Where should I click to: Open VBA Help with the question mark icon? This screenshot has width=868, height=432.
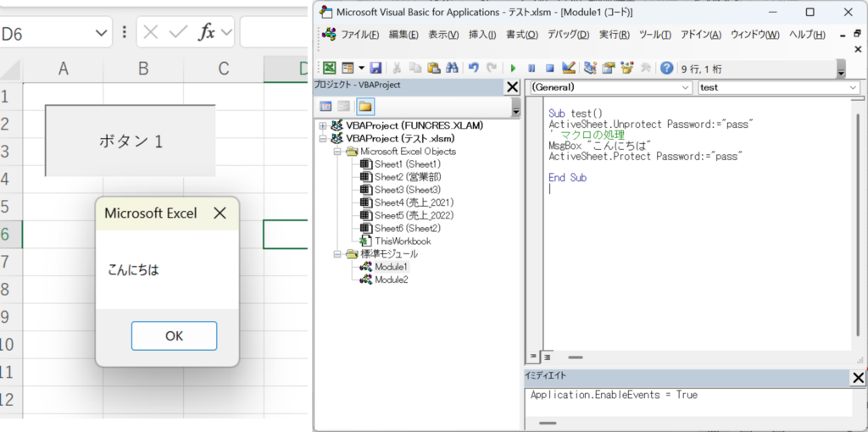click(667, 68)
